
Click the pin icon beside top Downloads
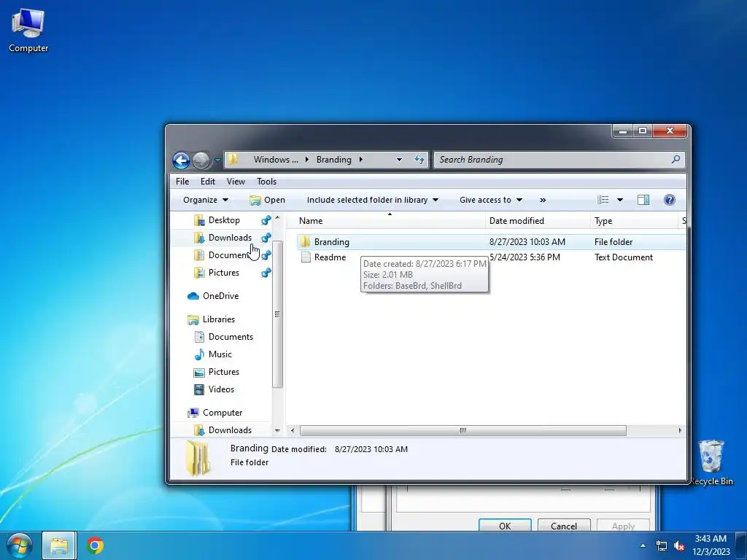click(x=266, y=238)
